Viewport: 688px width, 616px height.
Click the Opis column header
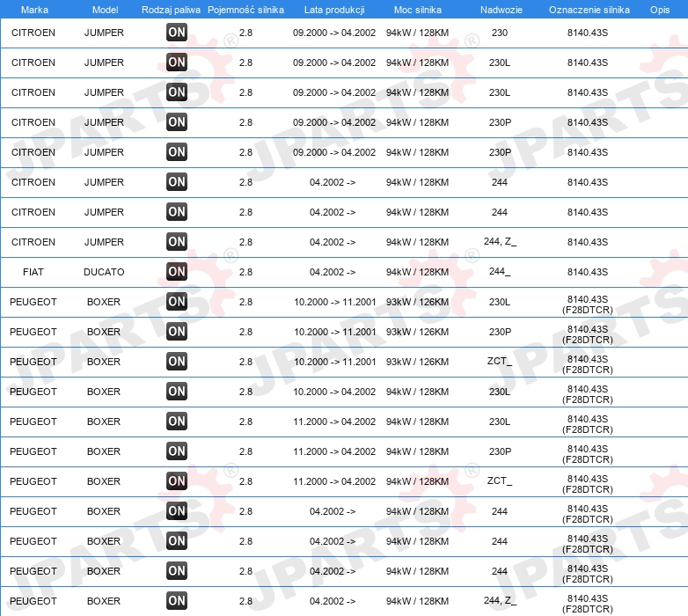point(660,10)
